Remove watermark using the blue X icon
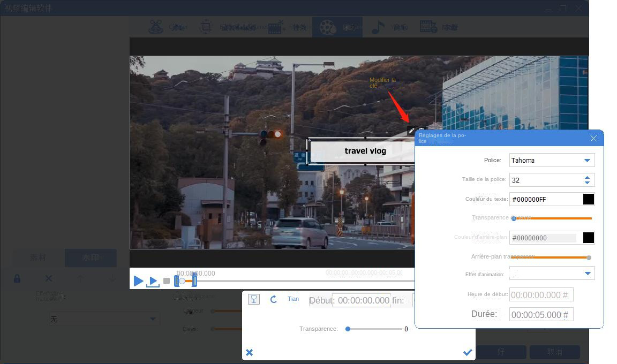The image size is (617, 364). pos(49,278)
